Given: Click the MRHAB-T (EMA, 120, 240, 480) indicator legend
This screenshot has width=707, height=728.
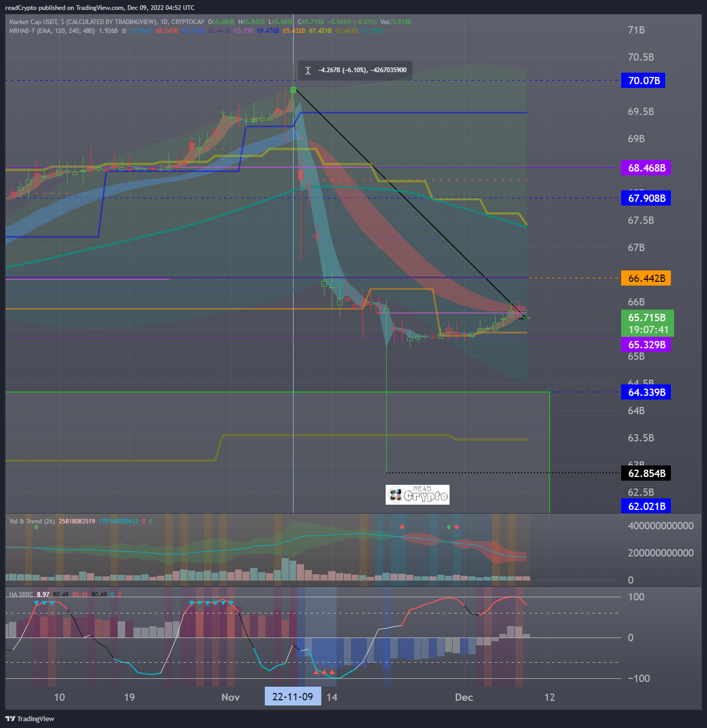Looking at the screenshot, I should pyautogui.click(x=52, y=31).
